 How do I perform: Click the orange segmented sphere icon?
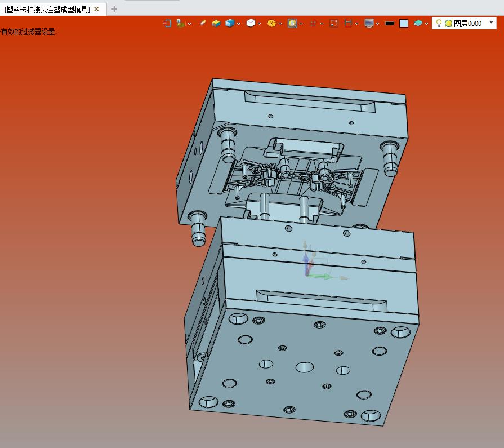(271, 23)
